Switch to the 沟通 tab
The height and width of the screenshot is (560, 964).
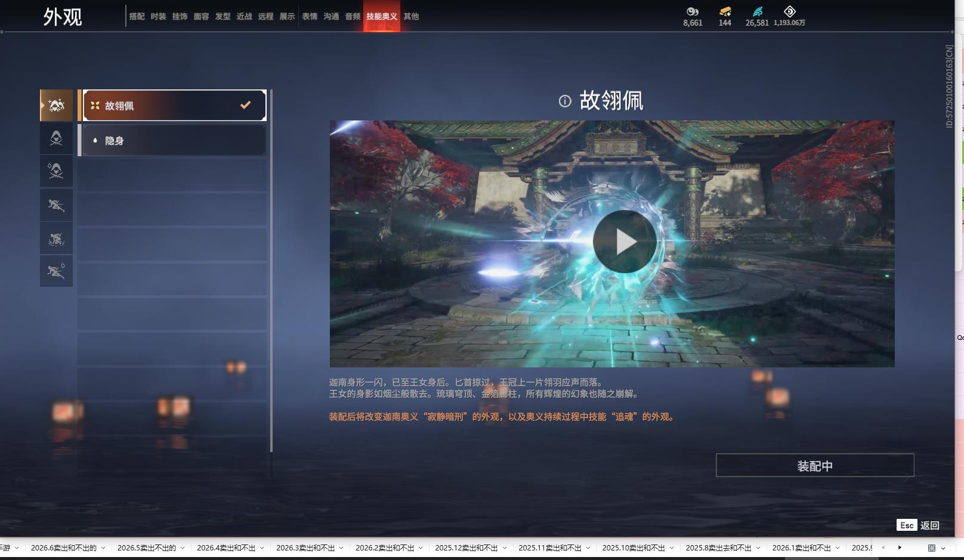coord(332,16)
